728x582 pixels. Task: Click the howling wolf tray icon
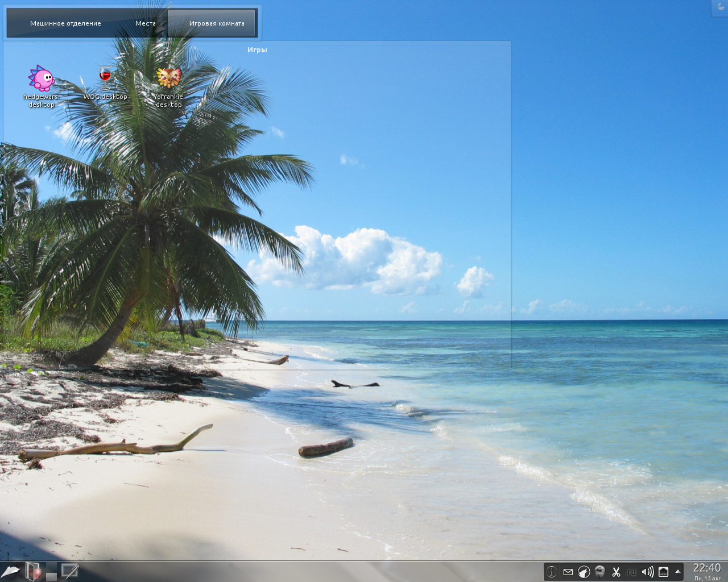[x=584, y=572]
